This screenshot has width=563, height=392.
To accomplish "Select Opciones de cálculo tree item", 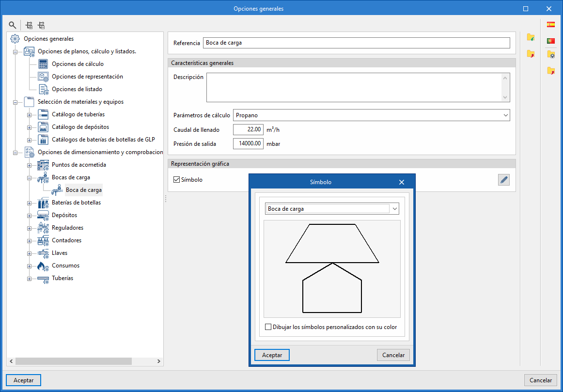I will pos(78,64).
